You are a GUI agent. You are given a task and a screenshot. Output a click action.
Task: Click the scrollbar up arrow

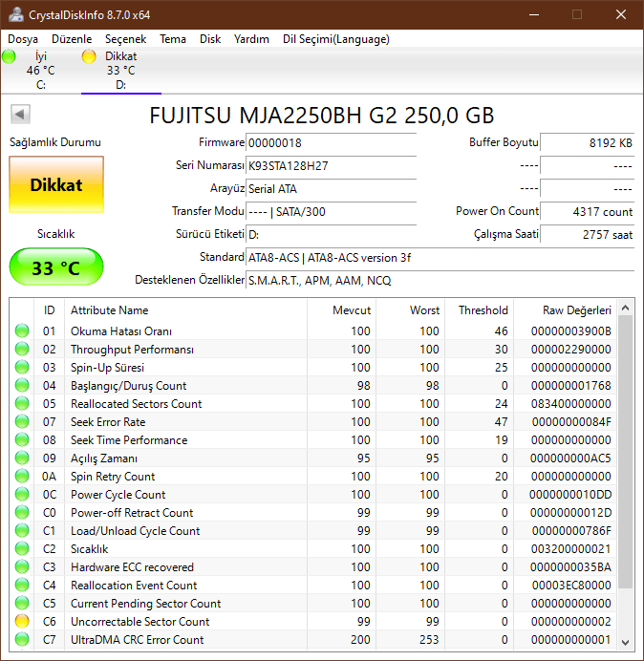pyautogui.click(x=626, y=309)
